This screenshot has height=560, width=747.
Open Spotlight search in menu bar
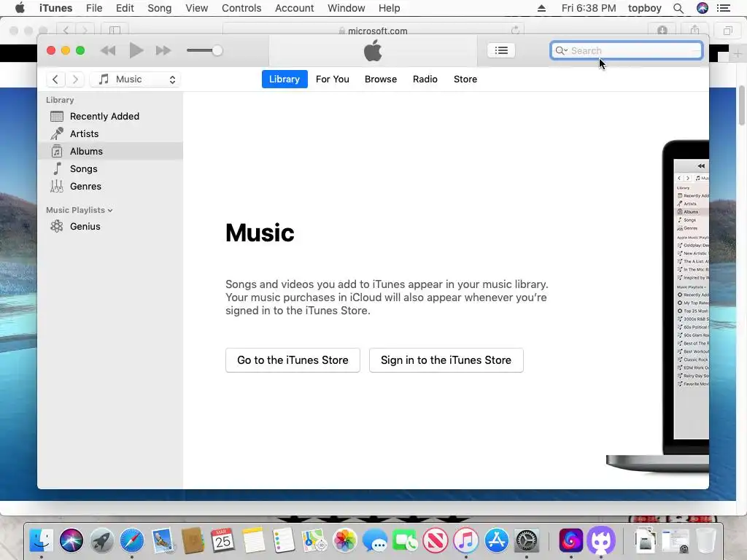[x=678, y=8]
